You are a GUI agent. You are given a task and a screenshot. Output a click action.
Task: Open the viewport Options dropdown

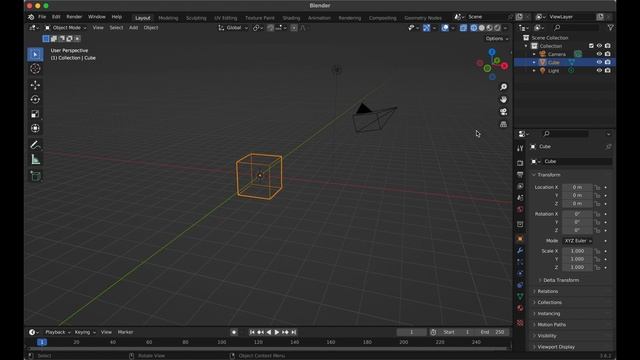497,38
